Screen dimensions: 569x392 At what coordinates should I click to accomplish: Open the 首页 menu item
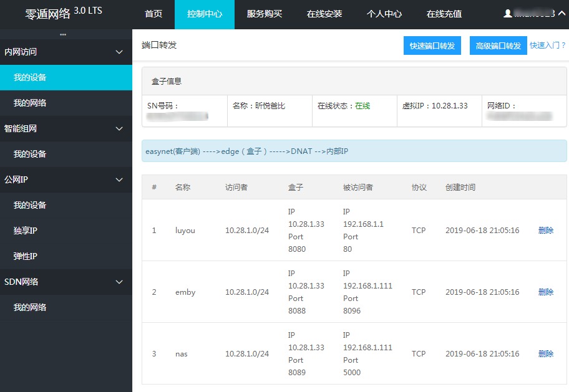[153, 14]
